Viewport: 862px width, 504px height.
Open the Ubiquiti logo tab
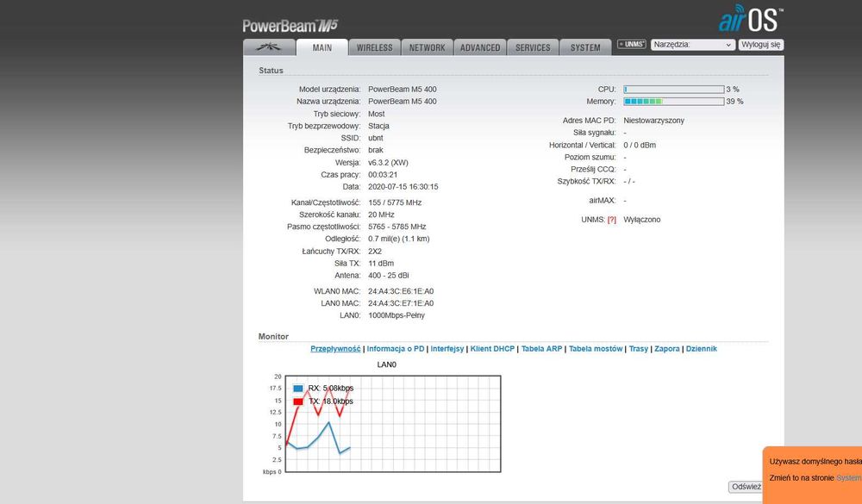[x=269, y=47]
